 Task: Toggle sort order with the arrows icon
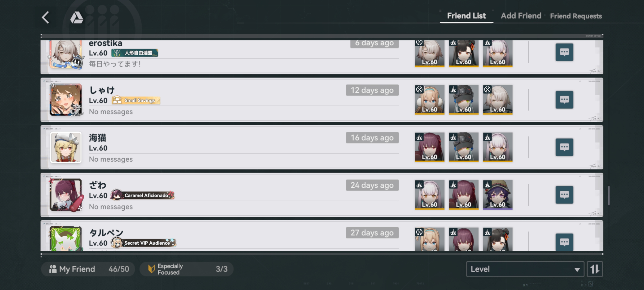[595, 269]
